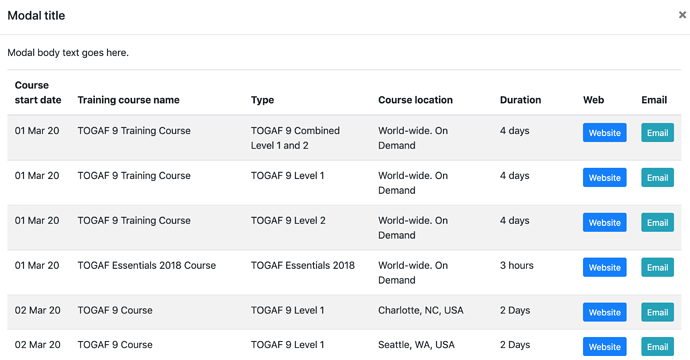Click the 'Course start date' column header
Image resolution: width=690 pixels, height=360 pixels.
click(x=38, y=92)
